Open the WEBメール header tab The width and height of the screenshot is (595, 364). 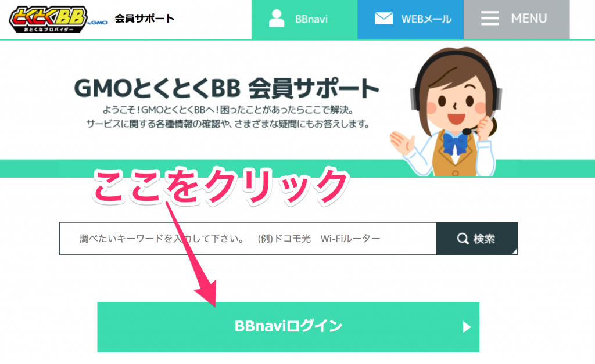coord(411,19)
